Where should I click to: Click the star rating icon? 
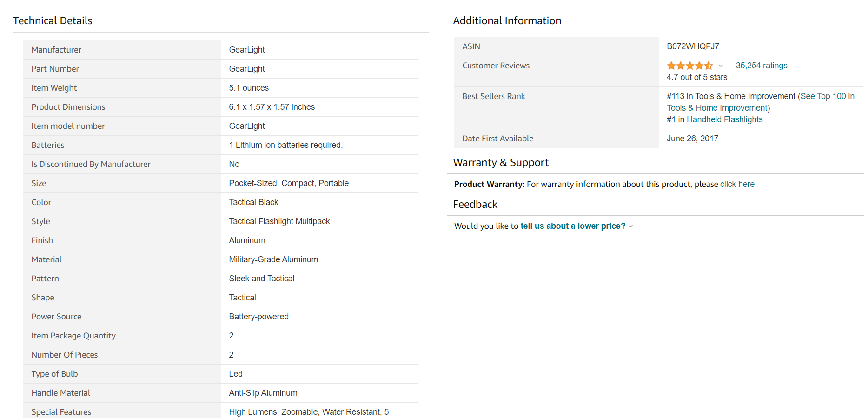point(689,66)
